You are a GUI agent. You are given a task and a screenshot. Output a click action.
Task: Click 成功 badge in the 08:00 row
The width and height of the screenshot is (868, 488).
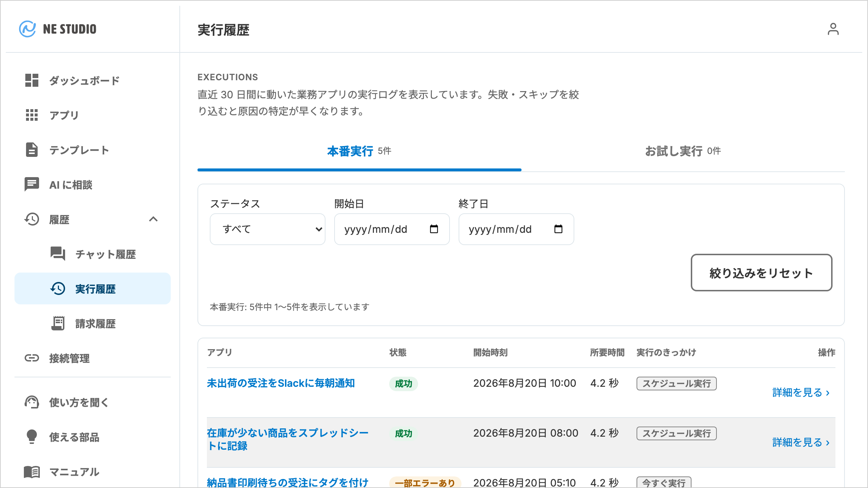point(404,433)
